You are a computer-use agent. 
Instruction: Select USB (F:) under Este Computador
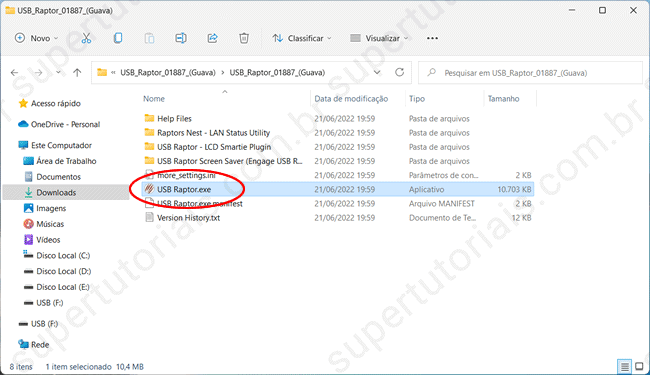pyautogui.click(x=50, y=302)
